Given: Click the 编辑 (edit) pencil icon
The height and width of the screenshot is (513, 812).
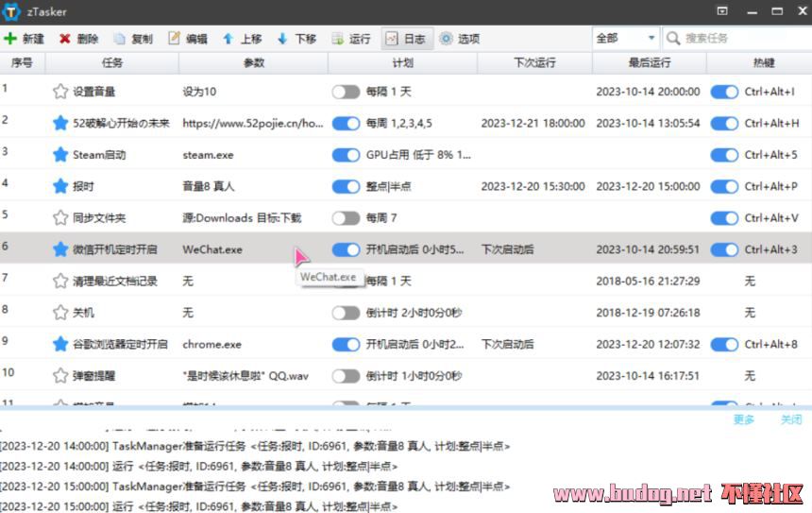Looking at the screenshot, I should (174, 39).
